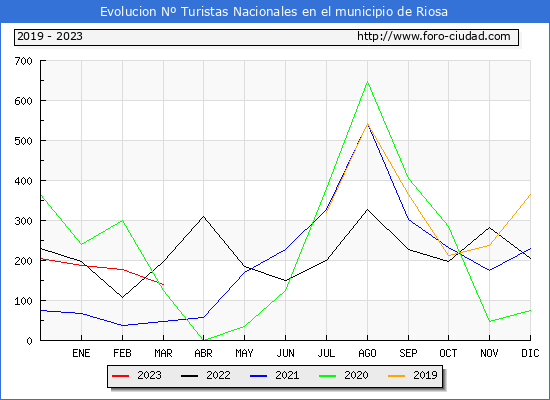Screen dimensions: 550x400
Task: Click the green 2020 peak at AGO
Action: 367,81
